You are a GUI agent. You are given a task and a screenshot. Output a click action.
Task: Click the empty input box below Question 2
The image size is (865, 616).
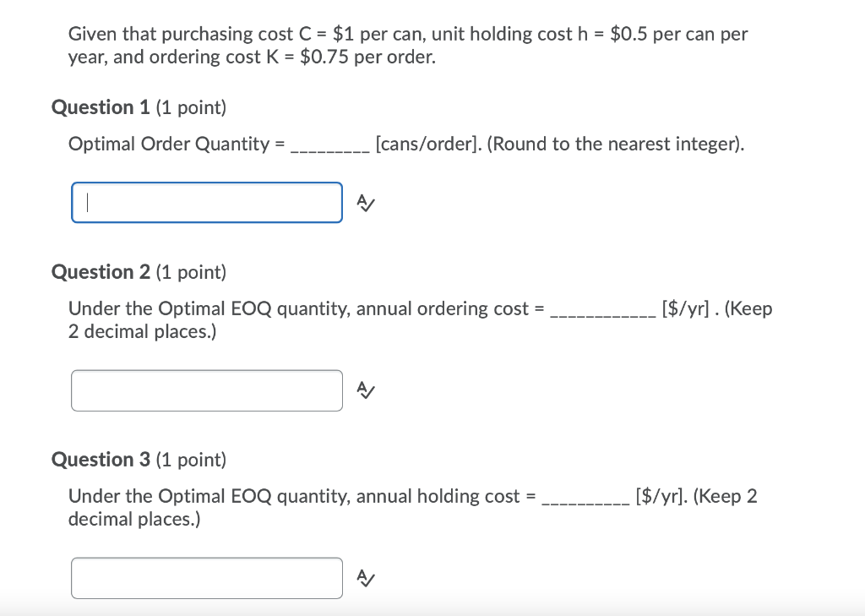(206, 390)
